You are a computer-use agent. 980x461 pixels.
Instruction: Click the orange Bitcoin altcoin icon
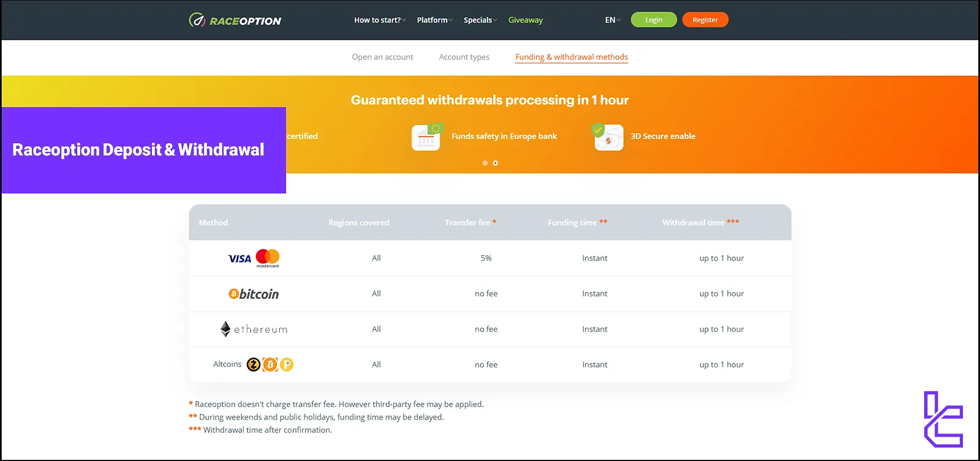(270, 365)
